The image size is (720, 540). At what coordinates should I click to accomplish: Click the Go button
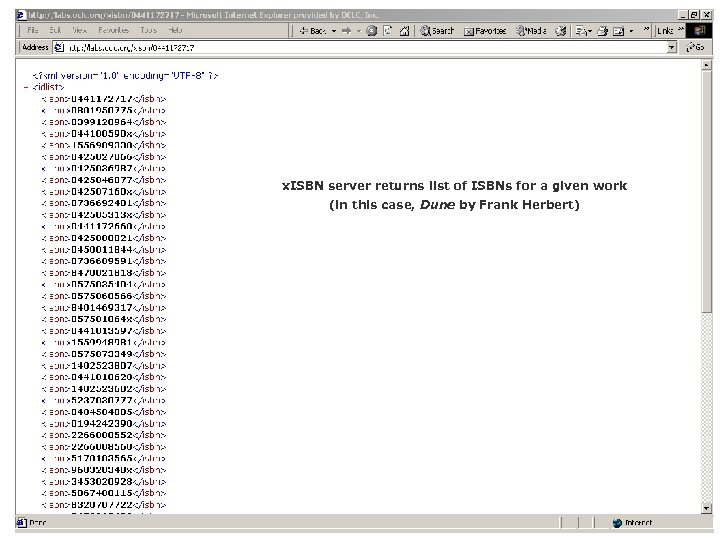tap(695, 47)
